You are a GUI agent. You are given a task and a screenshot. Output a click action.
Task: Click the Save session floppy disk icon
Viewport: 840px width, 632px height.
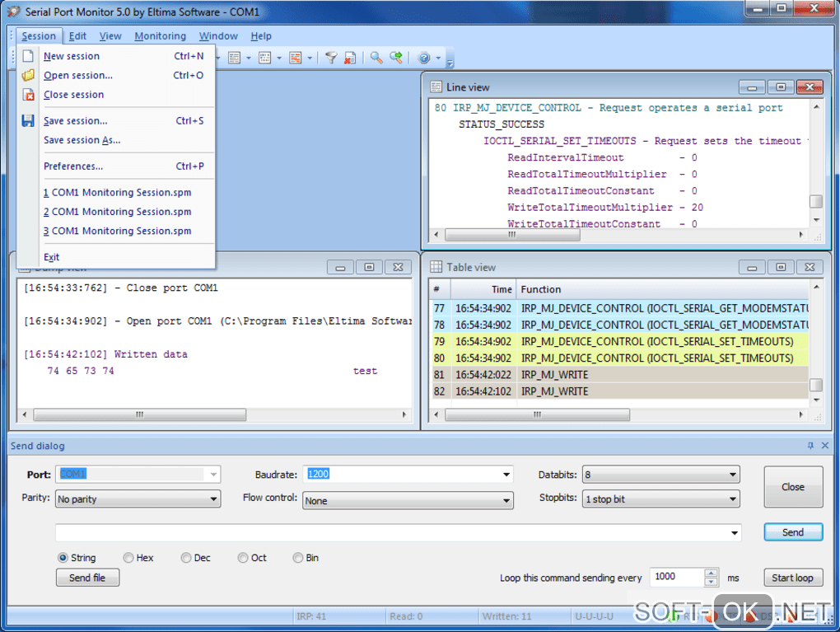point(28,121)
